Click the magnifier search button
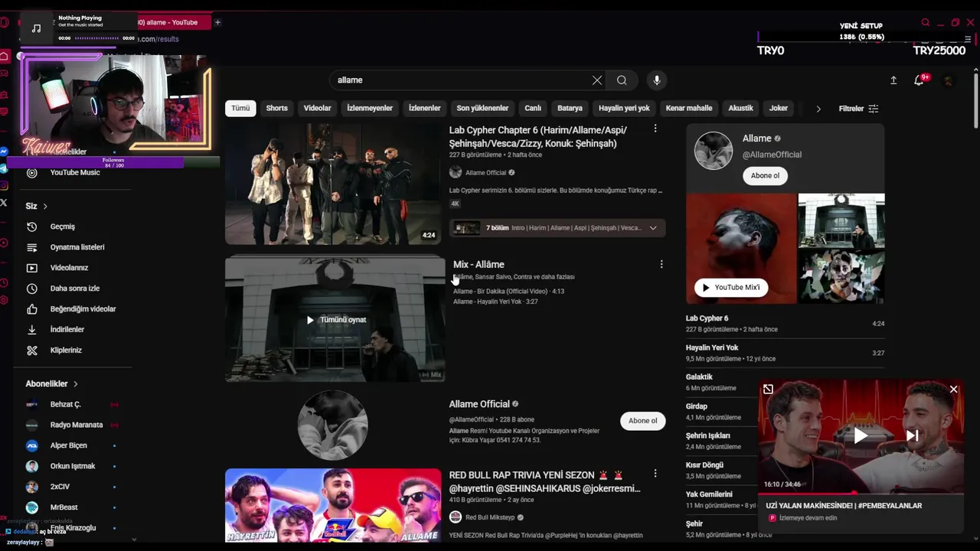Viewport: 980px width, 551px height. click(622, 80)
